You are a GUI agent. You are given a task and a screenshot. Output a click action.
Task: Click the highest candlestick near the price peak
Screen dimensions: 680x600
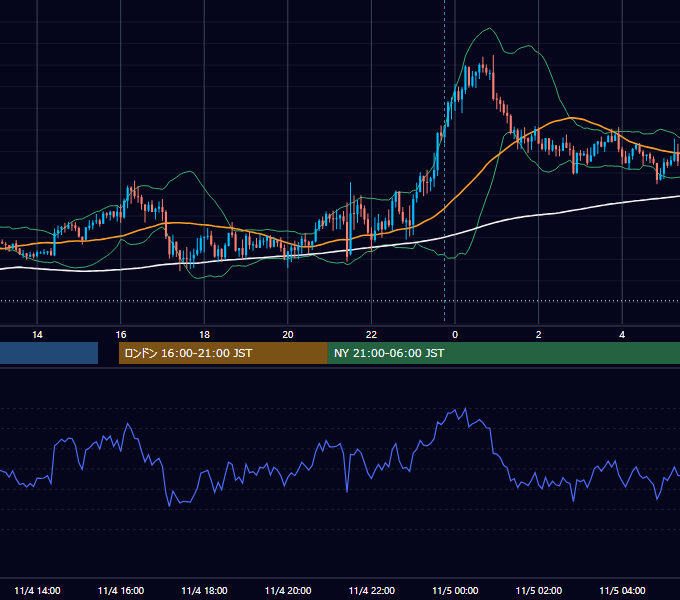tap(494, 77)
